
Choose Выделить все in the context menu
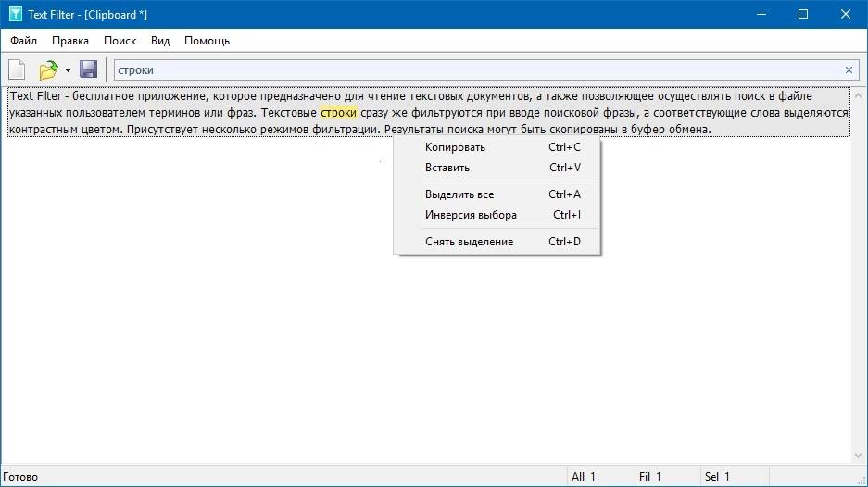[497, 194]
